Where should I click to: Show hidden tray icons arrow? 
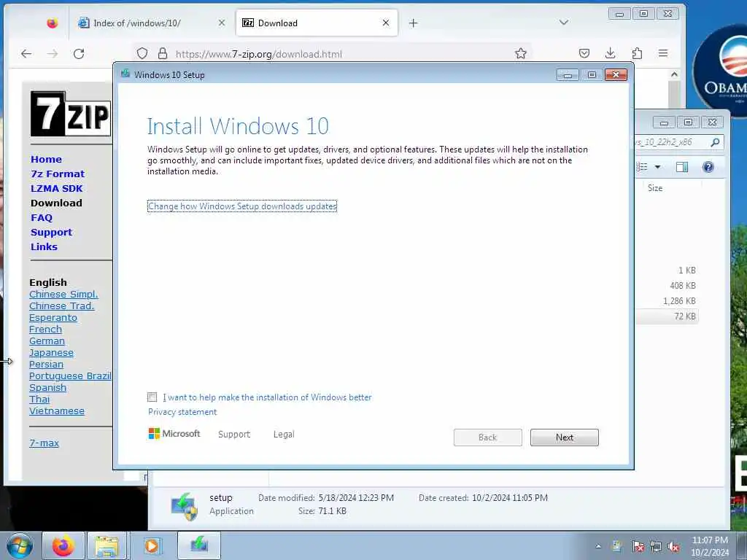tap(598, 546)
